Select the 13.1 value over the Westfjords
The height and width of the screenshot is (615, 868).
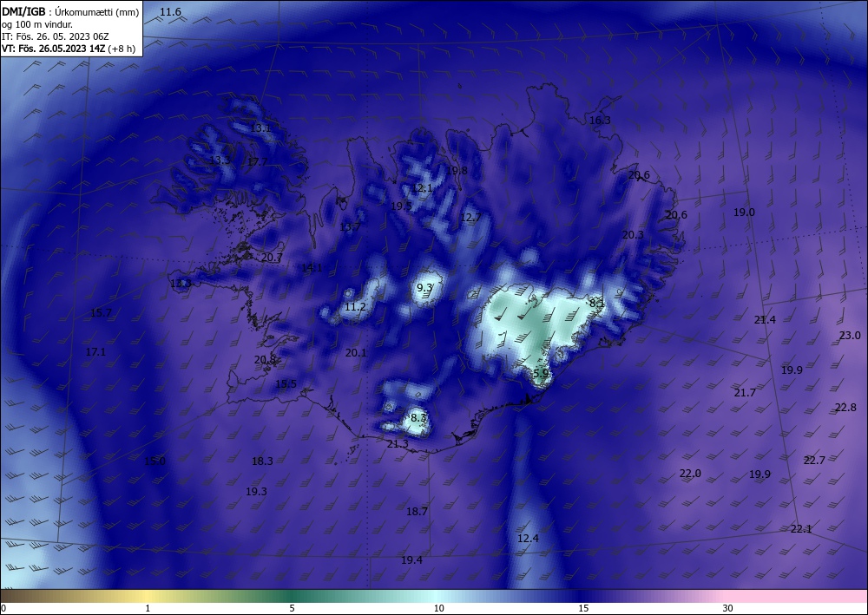[x=260, y=128]
